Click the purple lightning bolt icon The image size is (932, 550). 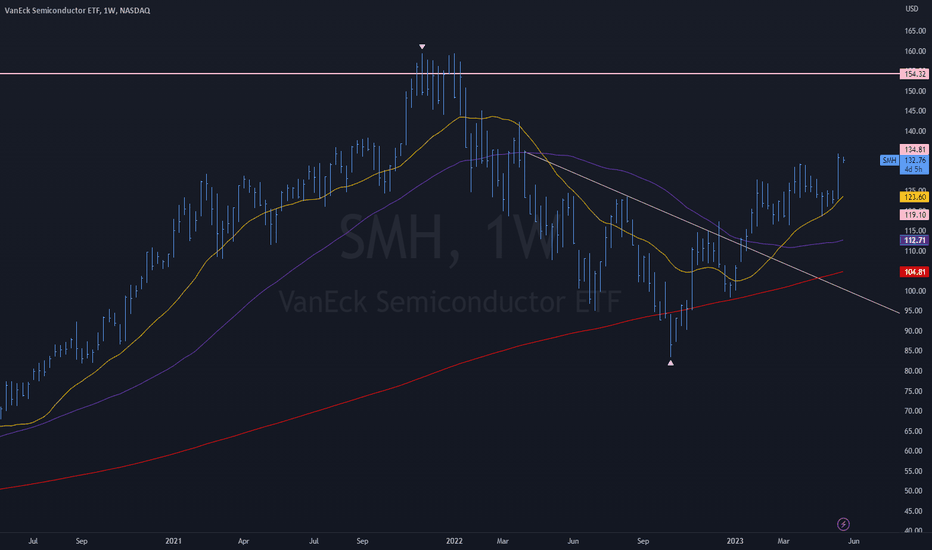[x=843, y=524]
